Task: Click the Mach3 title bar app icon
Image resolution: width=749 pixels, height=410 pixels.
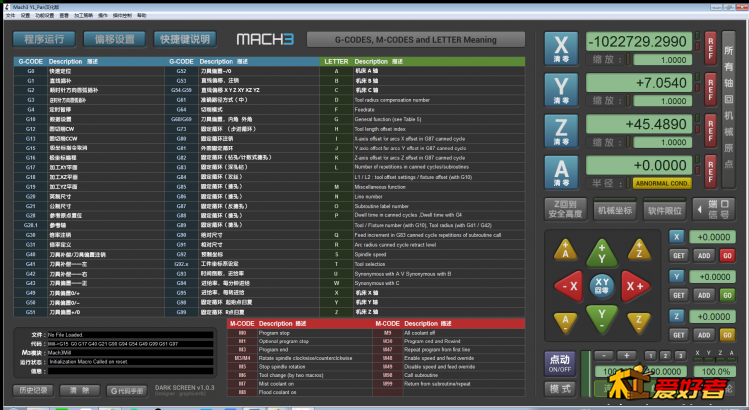Action: (x=7, y=7)
